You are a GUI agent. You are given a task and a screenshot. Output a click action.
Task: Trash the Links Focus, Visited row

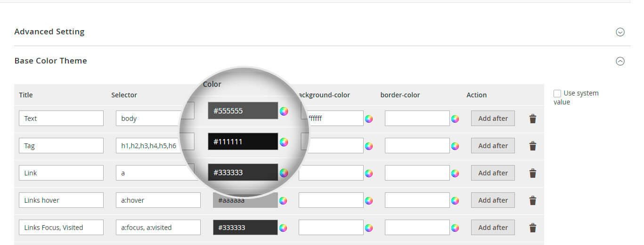533,228
